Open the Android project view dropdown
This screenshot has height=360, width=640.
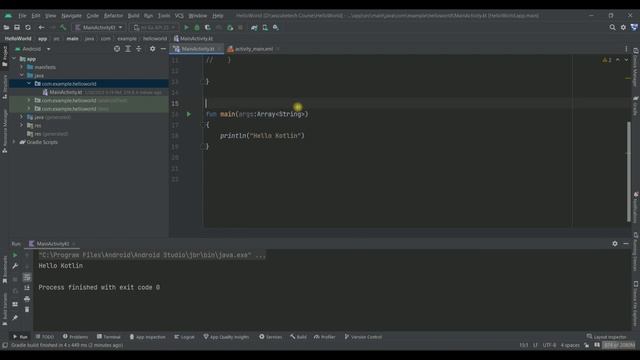tap(33, 49)
